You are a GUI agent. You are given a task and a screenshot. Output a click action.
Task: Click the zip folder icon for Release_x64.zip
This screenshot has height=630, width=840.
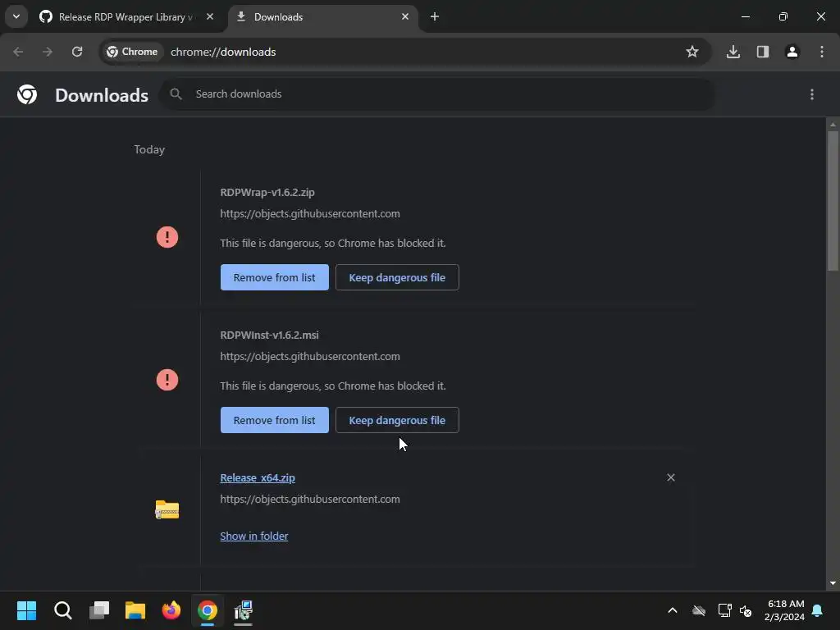click(x=167, y=509)
